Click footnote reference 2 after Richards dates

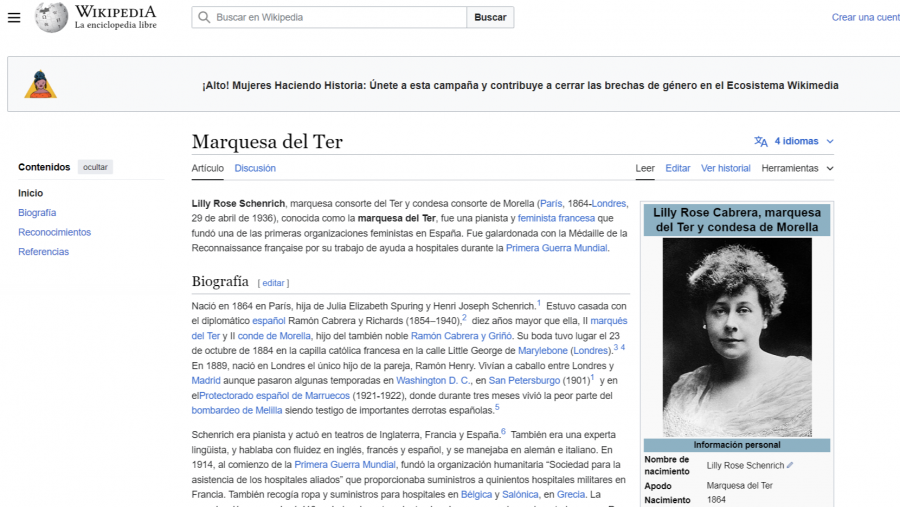[x=464, y=318]
